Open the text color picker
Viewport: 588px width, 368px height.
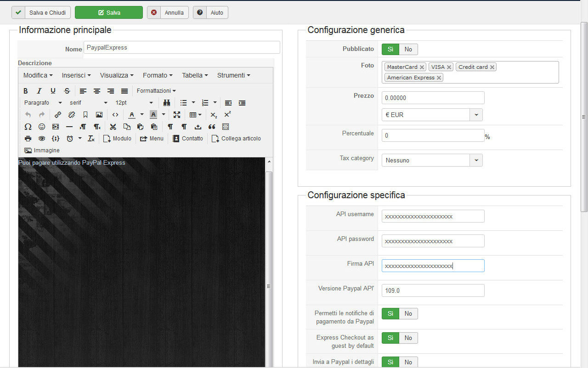click(x=132, y=115)
